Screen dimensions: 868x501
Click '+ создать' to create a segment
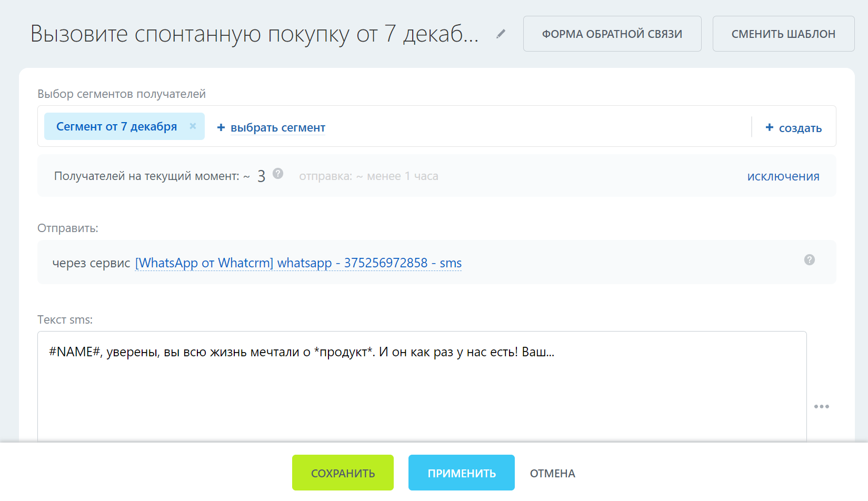[793, 128]
